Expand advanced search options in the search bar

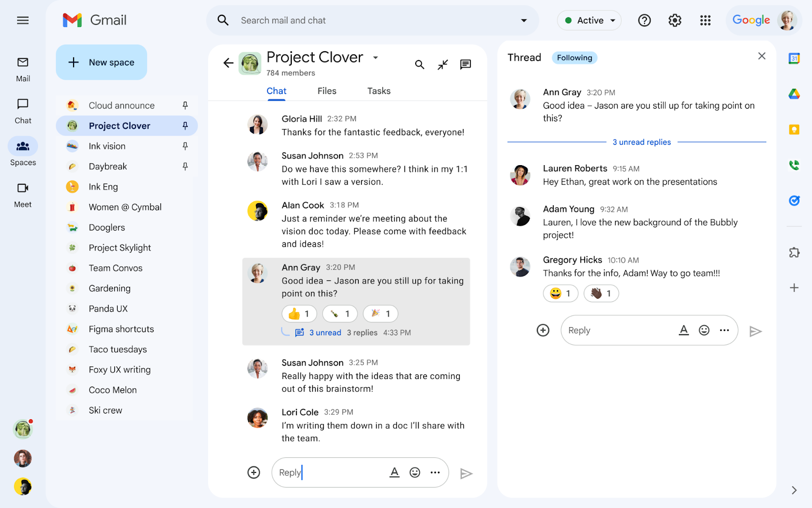coord(523,20)
